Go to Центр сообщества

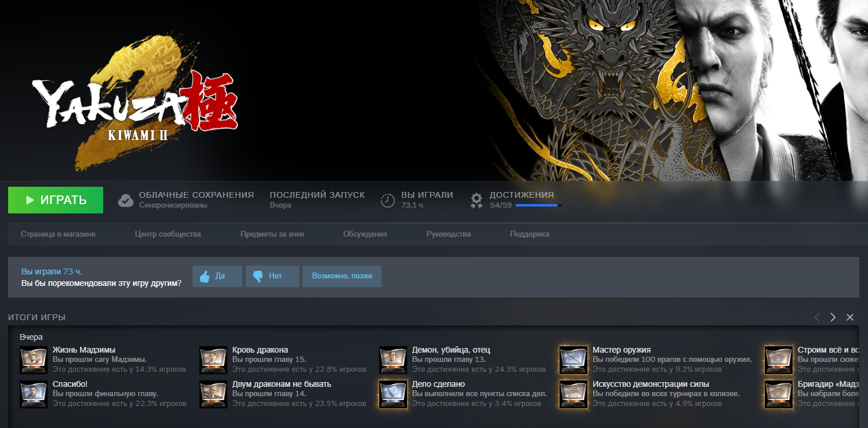(x=168, y=234)
